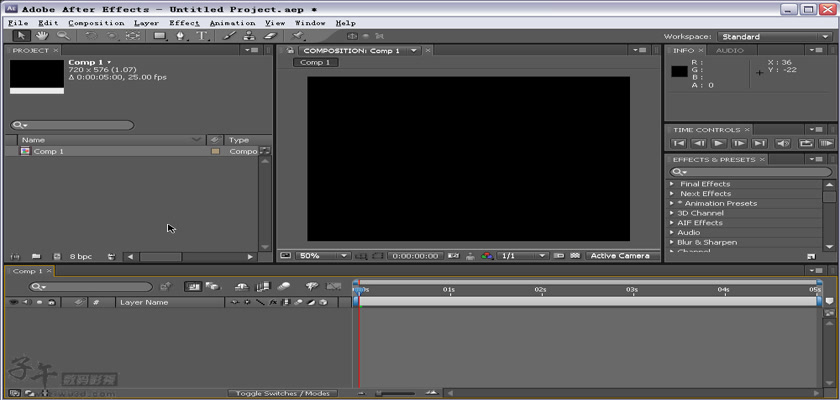Click New Composition icon in Project panel
Image resolution: width=840 pixels, height=400 pixels.
(x=57, y=256)
